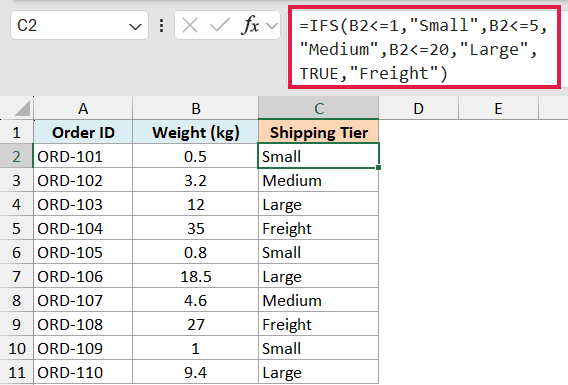Select column C header
568x385 pixels.
[x=319, y=108]
